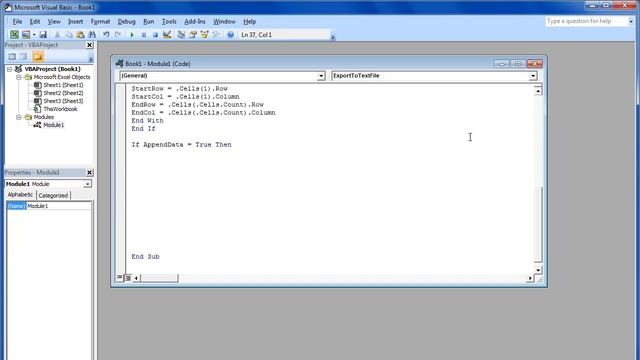
Task: Click the Procedure View button at bottom-left
Action: tap(120, 278)
